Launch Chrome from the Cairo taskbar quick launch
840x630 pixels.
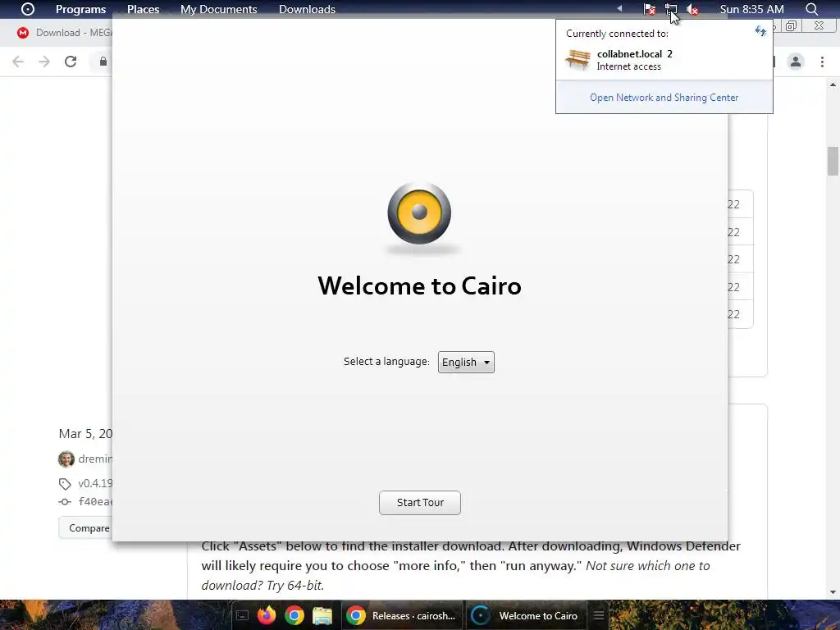[294, 615]
